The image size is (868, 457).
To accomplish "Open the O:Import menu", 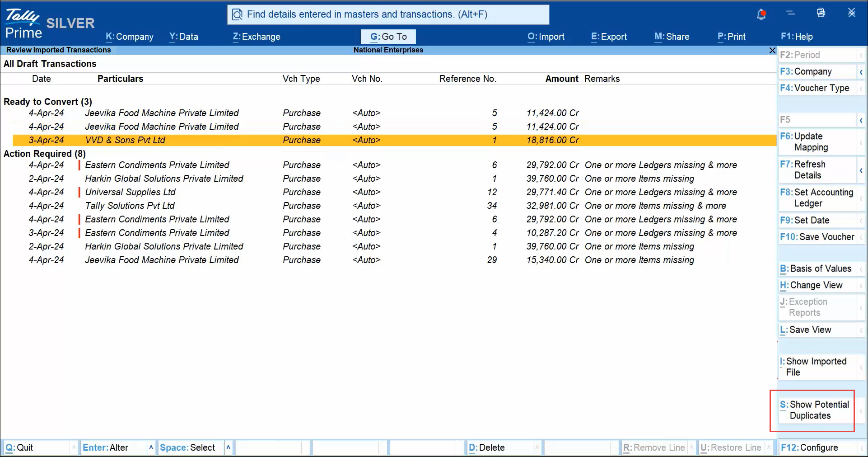I will pos(546,37).
